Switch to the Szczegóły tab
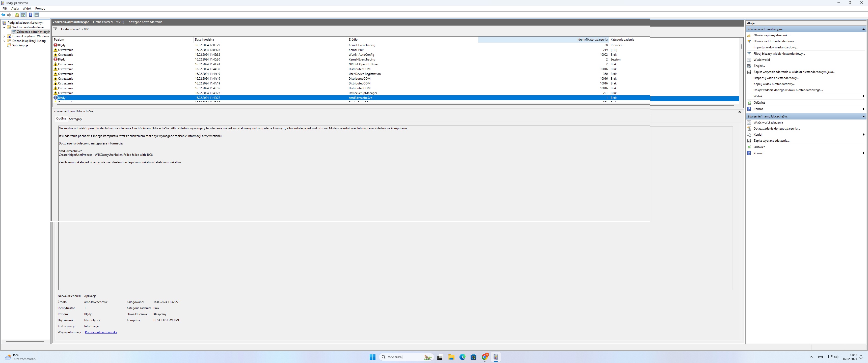Screen dimensions: 868x363 click(x=75, y=119)
